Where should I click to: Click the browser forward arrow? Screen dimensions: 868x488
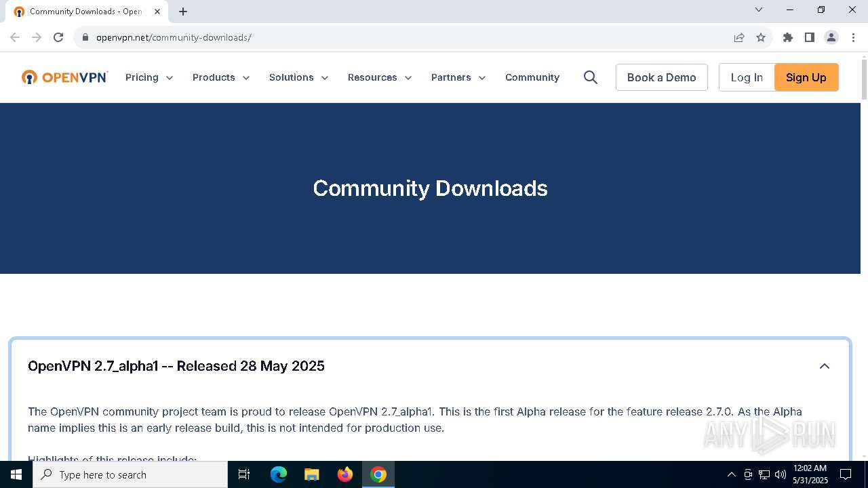click(x=37, y=37)
